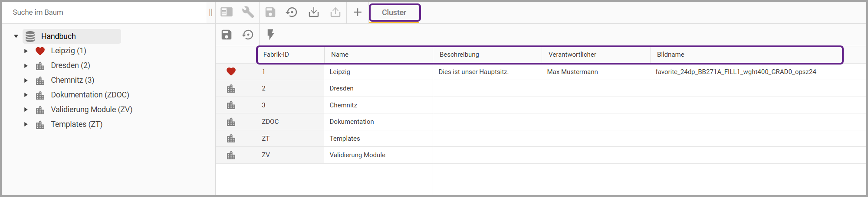Click the download import icon
The width and height of the screenshot is (868, 197).
313,12
